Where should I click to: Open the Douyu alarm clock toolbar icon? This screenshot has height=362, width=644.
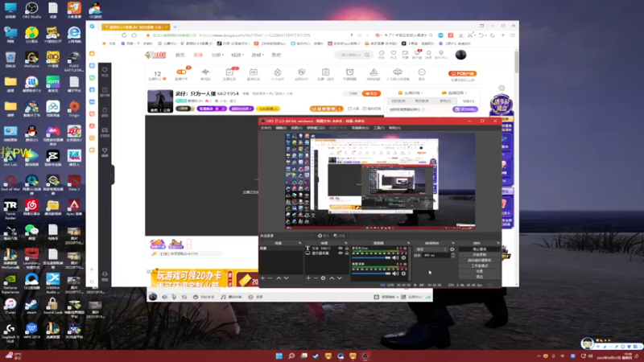click(x=350, y=73)
